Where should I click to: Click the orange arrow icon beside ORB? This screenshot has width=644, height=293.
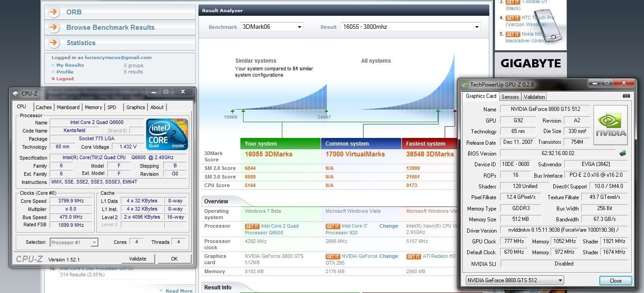coord(54,12)
